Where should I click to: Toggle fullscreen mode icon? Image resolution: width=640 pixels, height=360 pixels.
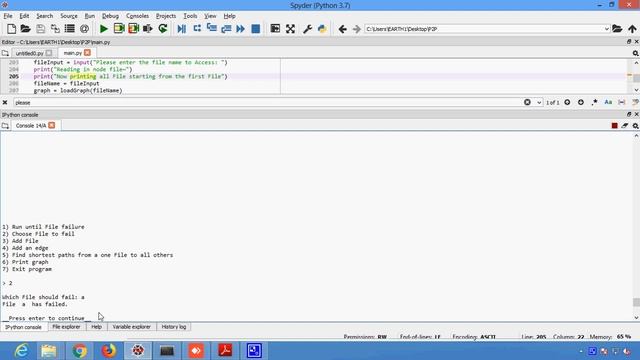click(x=290, y=29)
